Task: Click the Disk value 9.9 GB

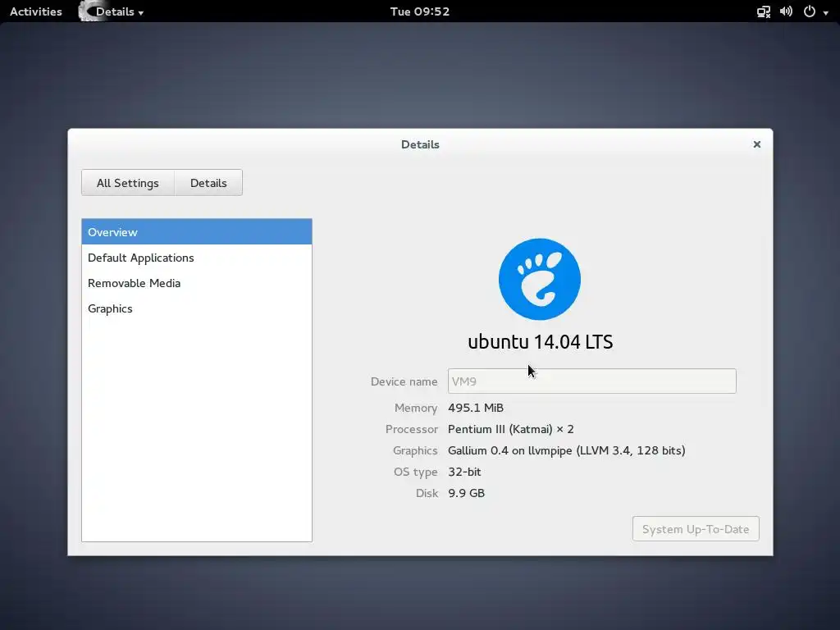Action: [466, 493]
